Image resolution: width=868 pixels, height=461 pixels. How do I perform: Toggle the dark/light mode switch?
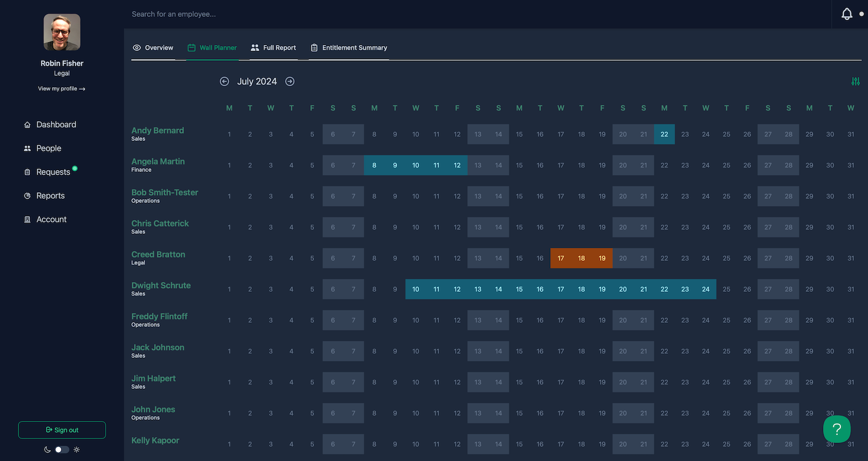62,450
